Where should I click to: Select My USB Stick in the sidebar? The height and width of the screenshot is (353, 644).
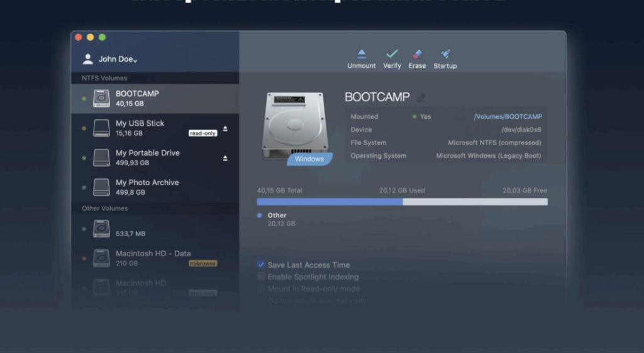155,128
